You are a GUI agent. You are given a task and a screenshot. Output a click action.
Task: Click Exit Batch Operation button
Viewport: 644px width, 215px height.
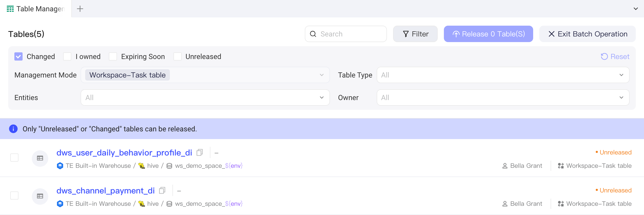tap(588, 34)
